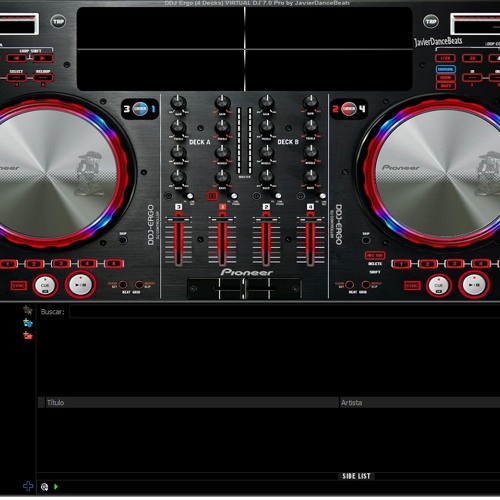
Task: Click the channel 1 volume fader
Action: [222, 219]
